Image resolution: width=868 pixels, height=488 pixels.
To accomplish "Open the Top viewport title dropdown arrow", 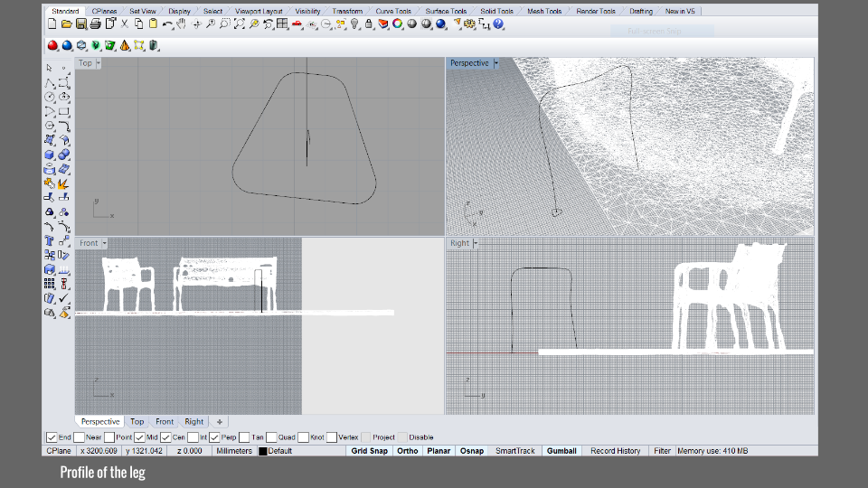I will [x=99, y=63].
